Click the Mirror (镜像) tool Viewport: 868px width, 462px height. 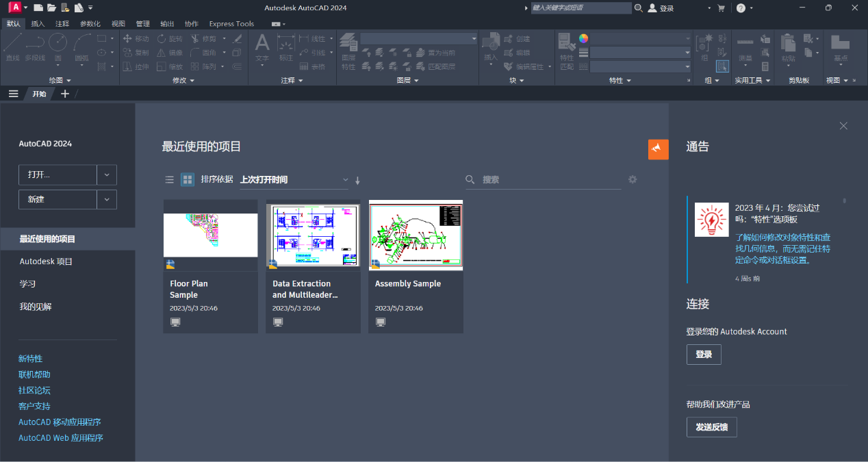coord(169,53)
